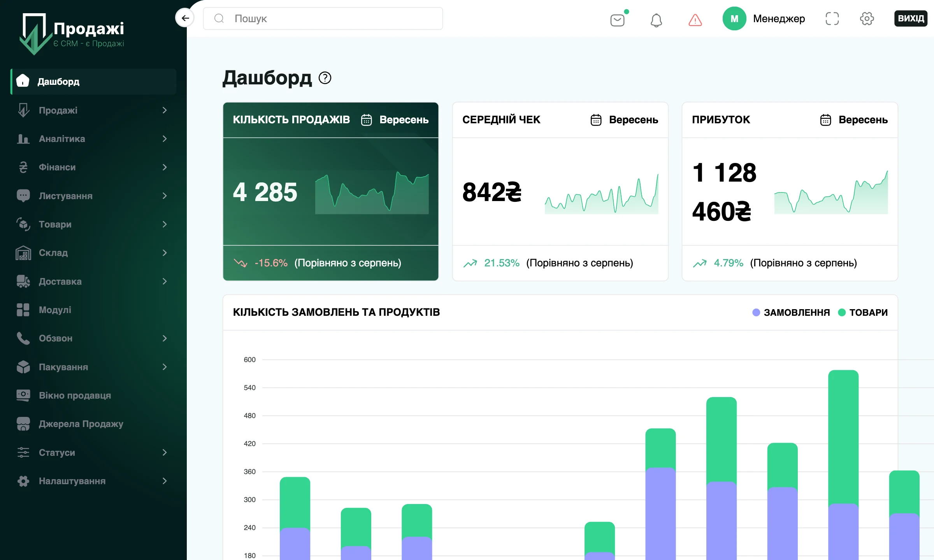Image resolution: width=934 pixels, height=560 pixels.
Task: Click the tallest bar in the orders chart
Action: pyautogui.click(x=843, y=465)
